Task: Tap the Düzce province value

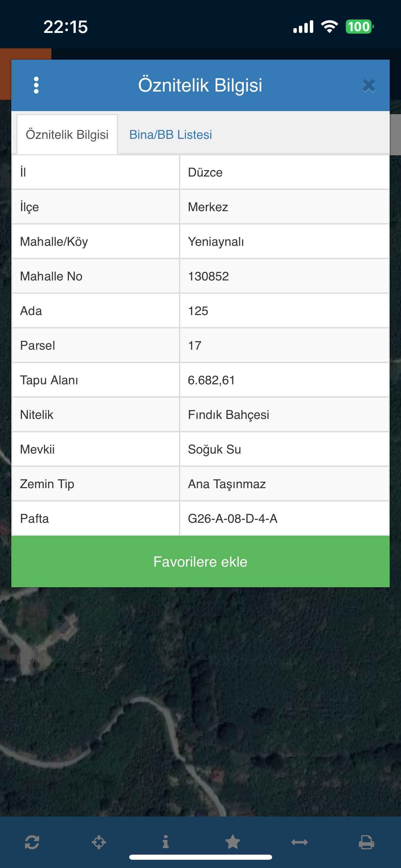Action: pyautogui.click(x=205, y=172)
